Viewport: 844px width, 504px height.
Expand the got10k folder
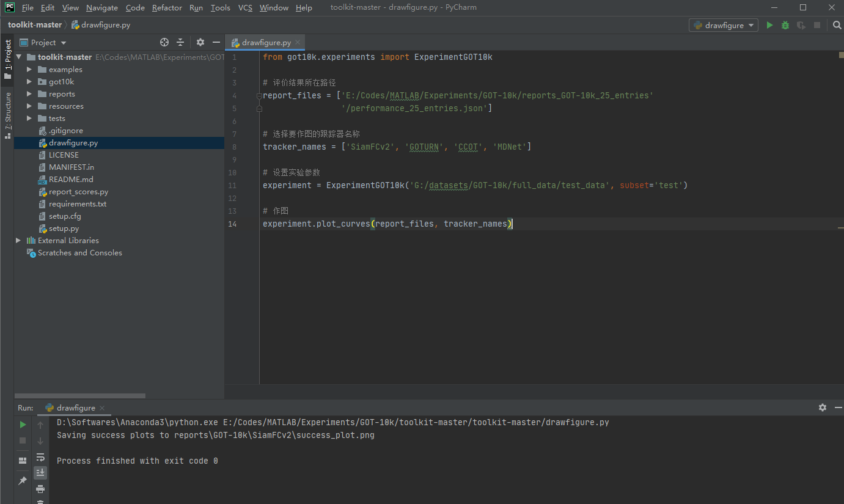click(29, 81)
